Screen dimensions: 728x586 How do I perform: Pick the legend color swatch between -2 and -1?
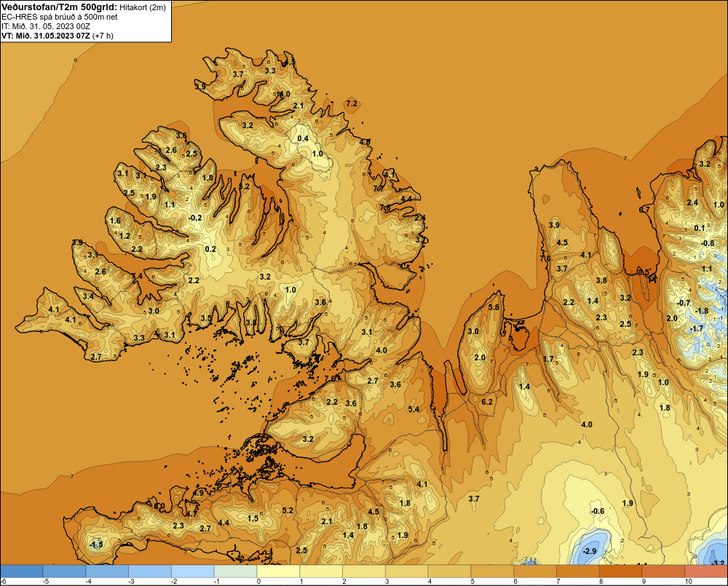coord(193,571)
